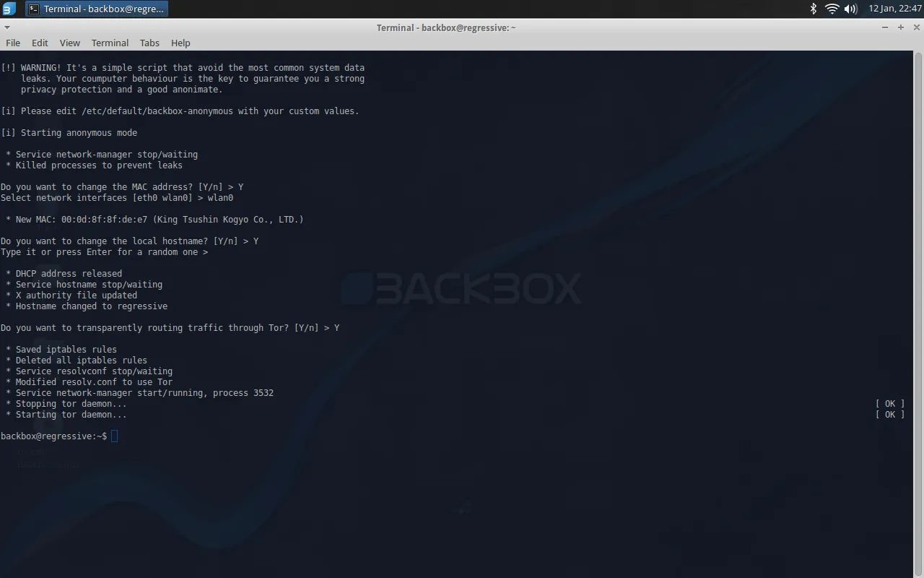Close the Terminal window
Viewport: 924px width, 578px height.
click(917, 27)
